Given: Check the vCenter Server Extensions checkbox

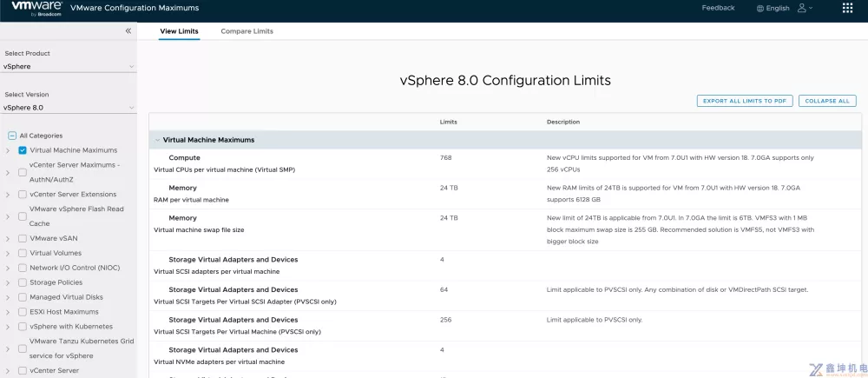Looking at the screenshot, I should click(x=23, y=195).
